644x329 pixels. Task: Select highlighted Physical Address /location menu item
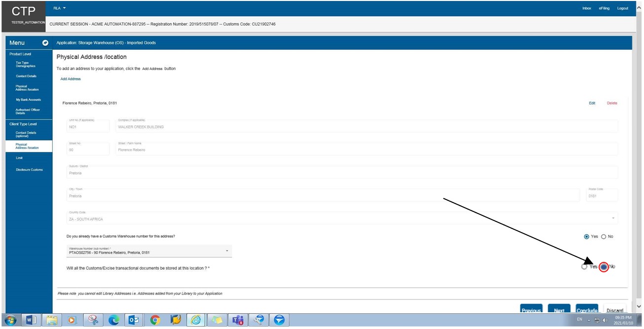click(x=30, y=146)
